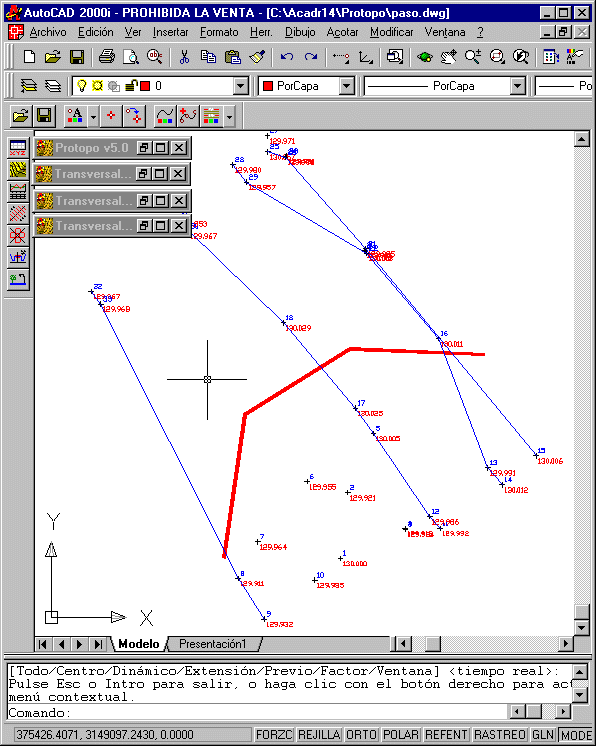Click the Undo arrow icon
This screenshot has width=596, height=746.
coord(286,58)
